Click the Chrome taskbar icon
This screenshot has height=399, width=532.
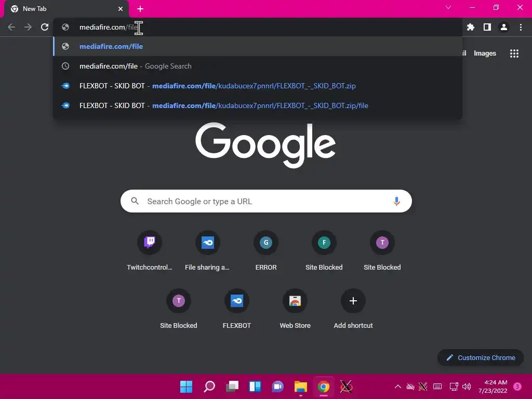click(324, 387)
